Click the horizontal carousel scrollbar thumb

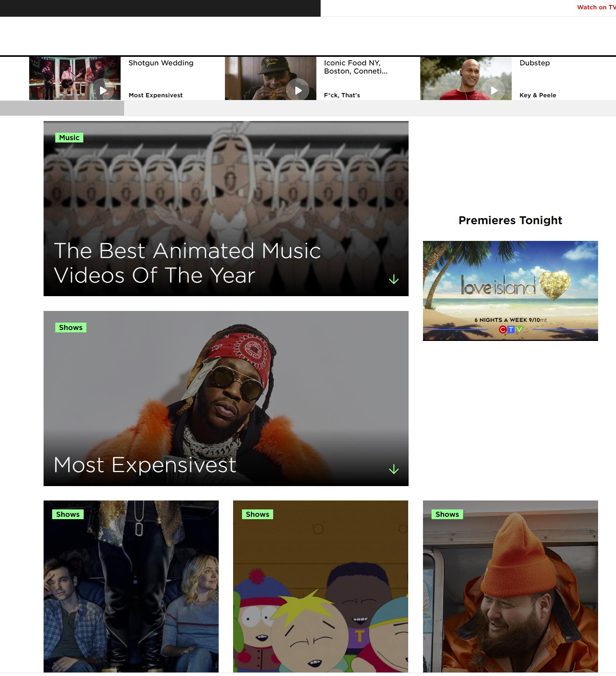click(62, 108)
